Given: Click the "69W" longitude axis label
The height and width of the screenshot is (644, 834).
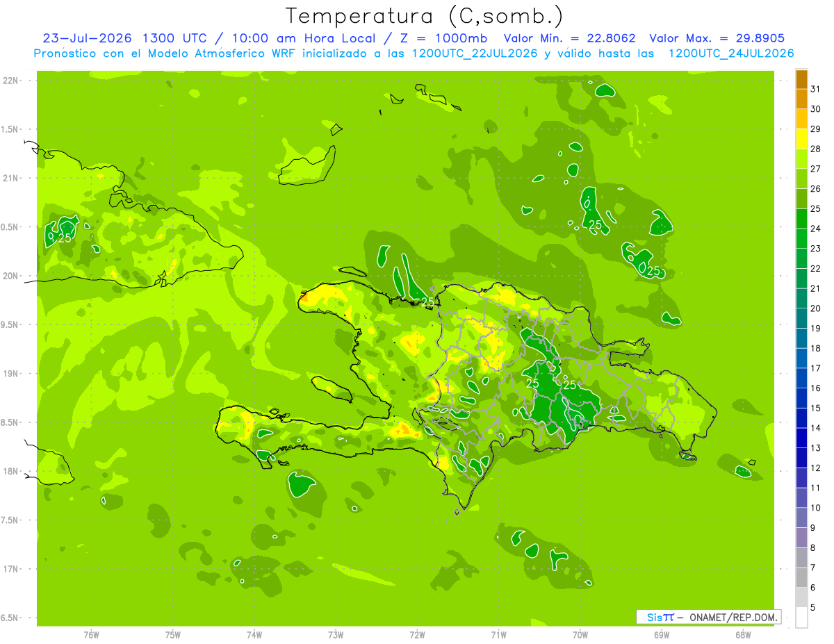Looking at the screenshot, I should pyautogui.click(x=662, y=635).
